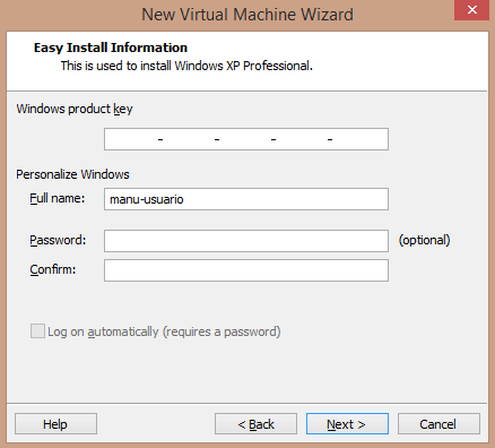This screenshot has height=448, width=495.
Task: Cancel the virtual machine wizard
Action: [439, 424]
